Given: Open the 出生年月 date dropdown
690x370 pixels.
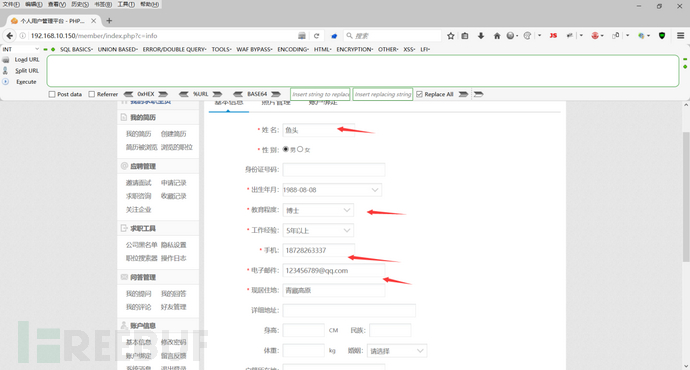Looking at the screenshot, I should point(332,190).
